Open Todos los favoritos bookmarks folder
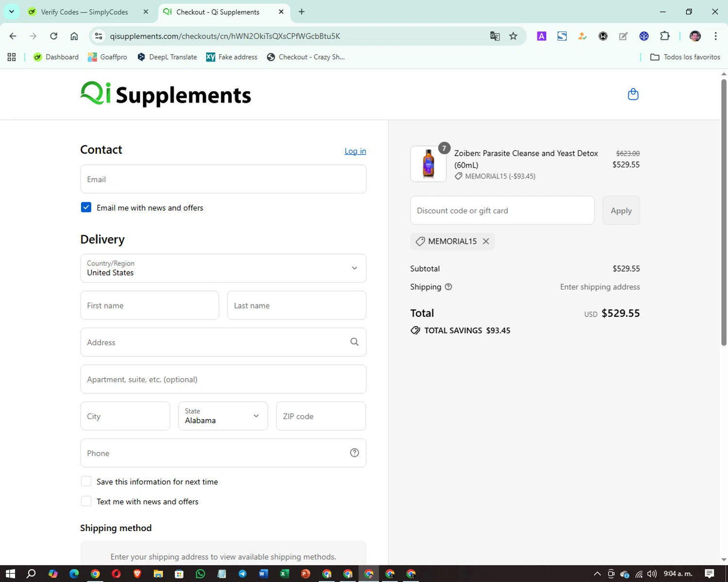728x582 pixels. click(x=685, y=57)
